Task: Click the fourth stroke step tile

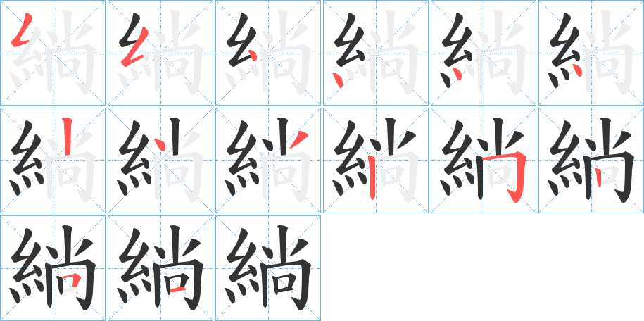Action: (x=376, y=53)
